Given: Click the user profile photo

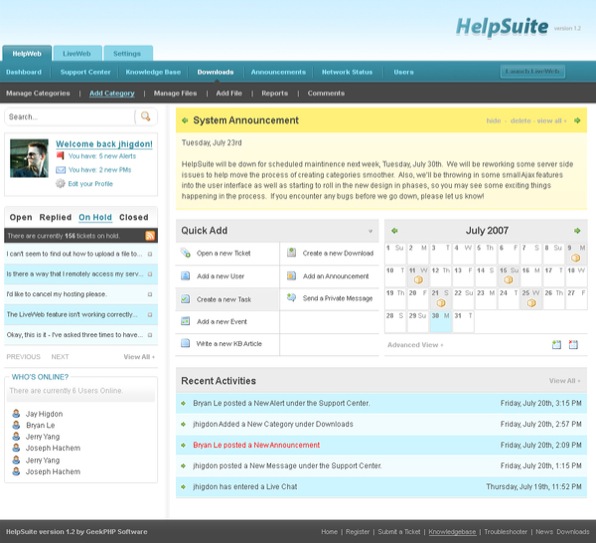Looking at the screenshot, I should tap(29, 158).
